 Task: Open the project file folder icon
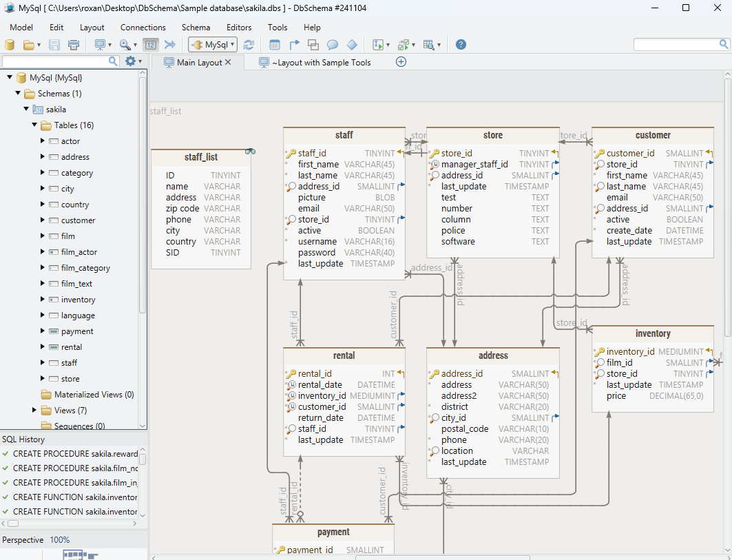29,45
